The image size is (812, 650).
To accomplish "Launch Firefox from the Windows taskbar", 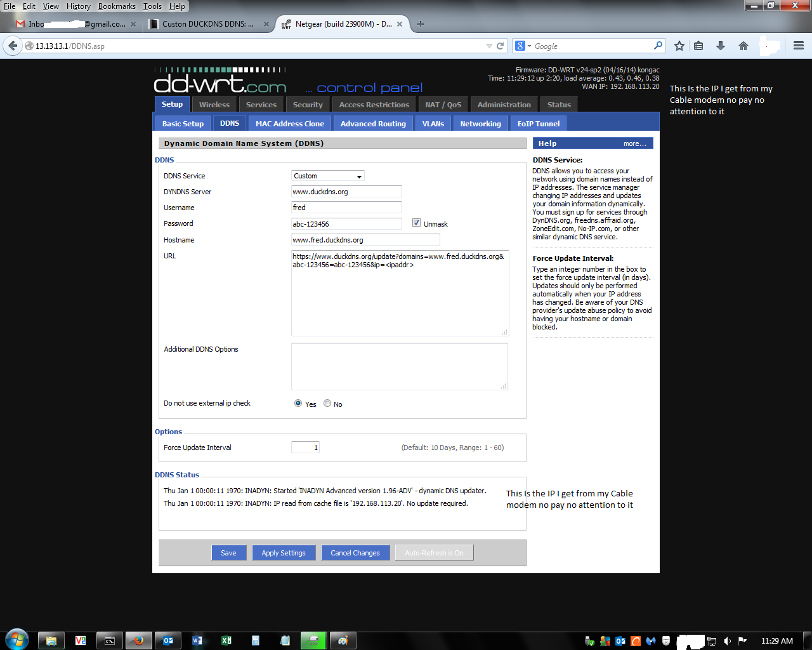I will pyautogui.click(x=138, y=640).
